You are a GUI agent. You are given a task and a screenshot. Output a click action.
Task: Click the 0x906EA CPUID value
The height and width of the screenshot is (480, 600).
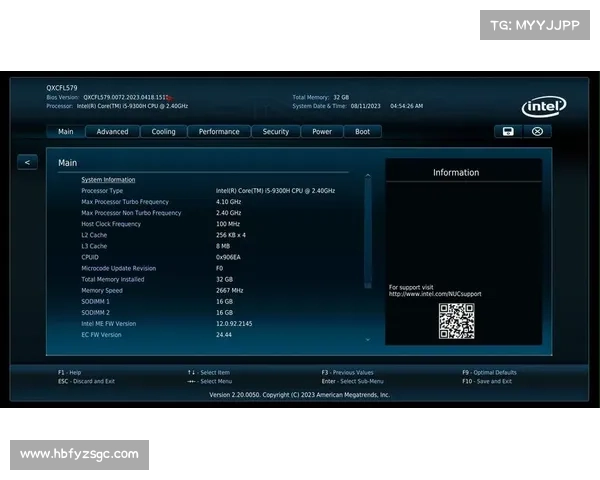coord(228,257)
